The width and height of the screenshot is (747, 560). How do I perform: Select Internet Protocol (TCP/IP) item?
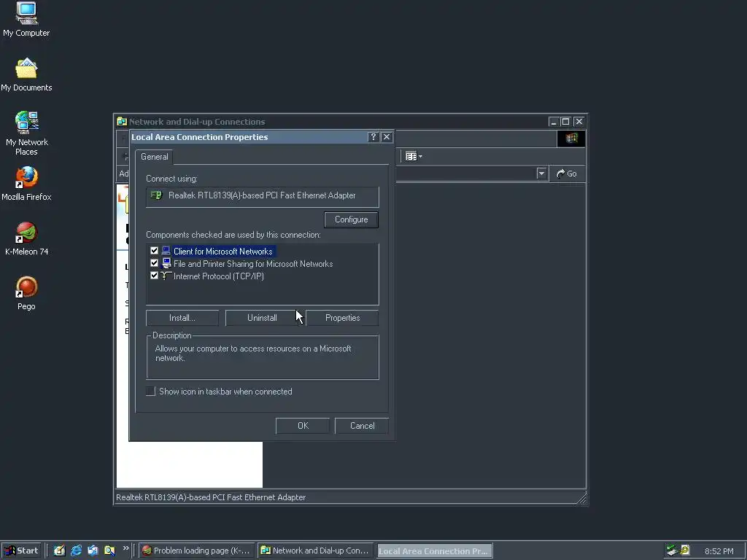click(x=219, y=276)
